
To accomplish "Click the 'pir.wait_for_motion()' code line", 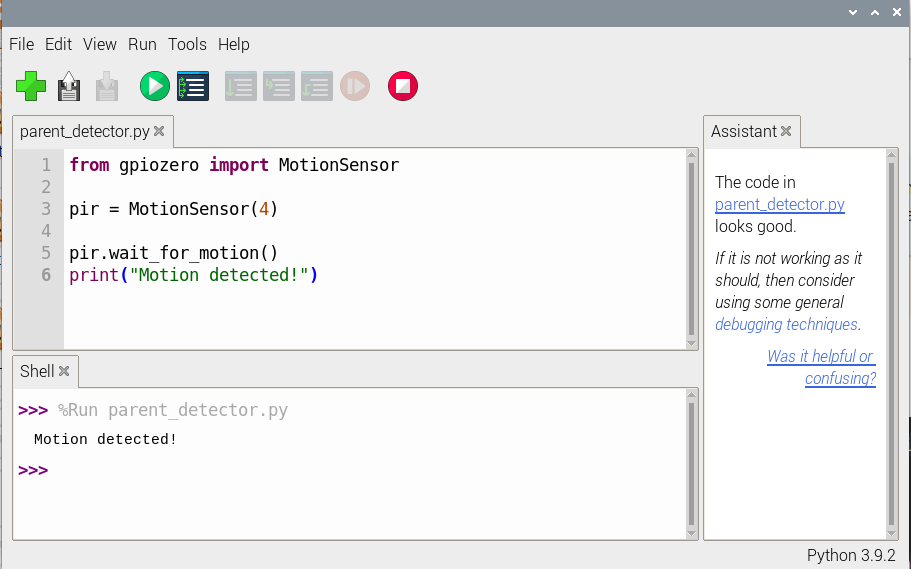I will tap(174, 253).
